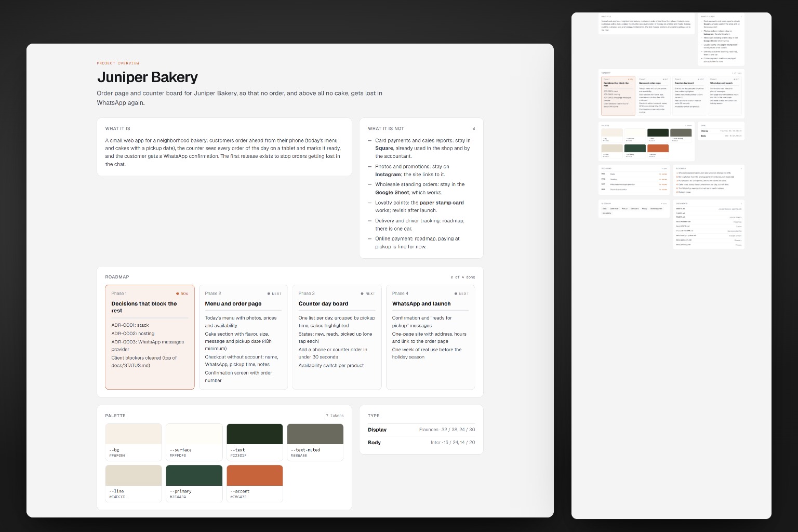Select the --accent orange color swatch
Image resolution: width=798 pixels, height=532 pixels.
pos(255,483)
